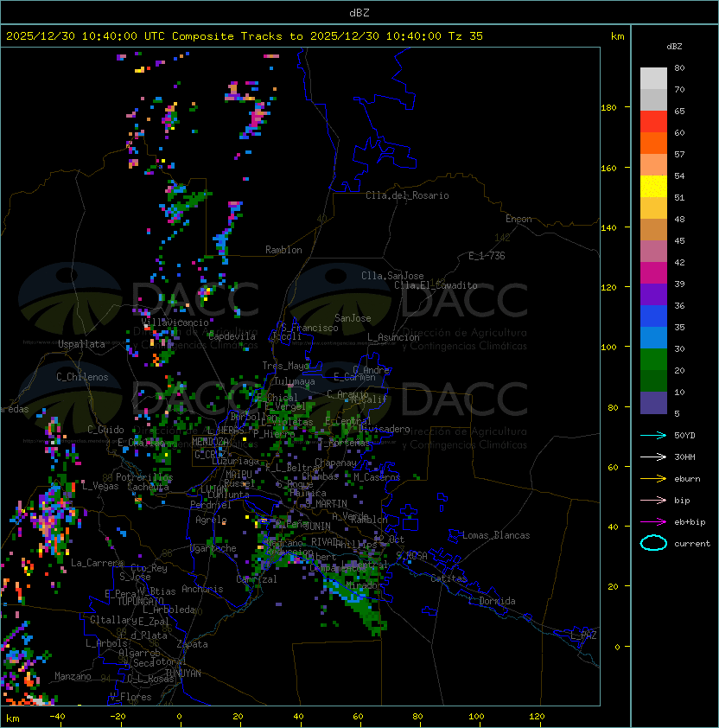Screen dimensions: 719x728
Task: Click the MENDOZA city label on map
Action: [x=210, y=442]
